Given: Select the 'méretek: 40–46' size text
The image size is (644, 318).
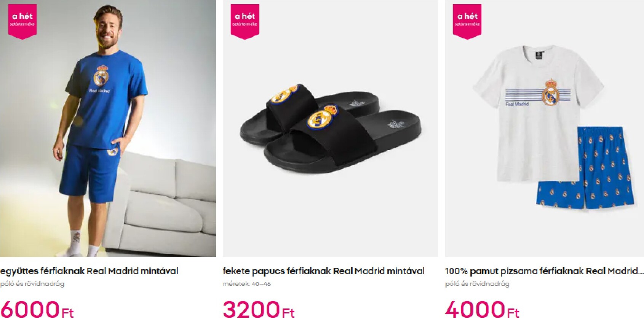Looking at the screenshot, I should click(x=247, y=284).
